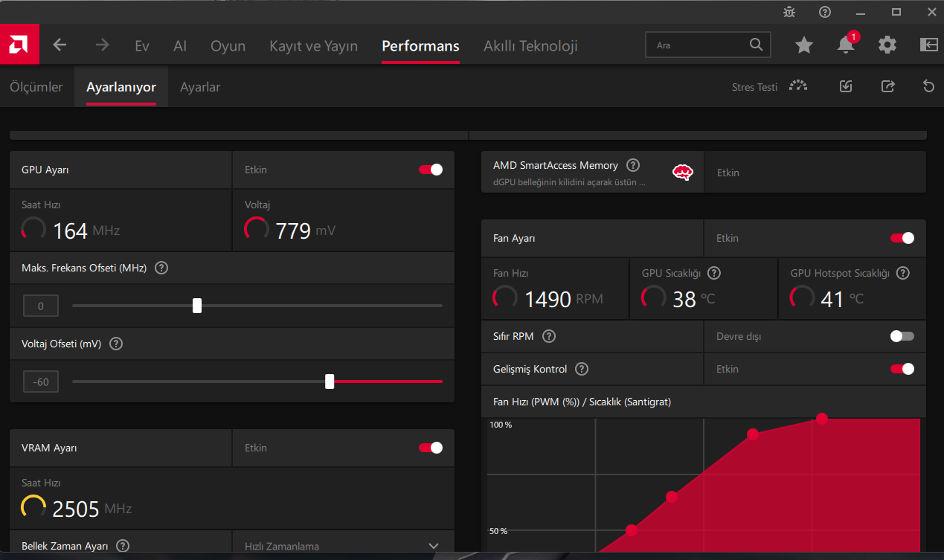Screen dimensions: 944x560
Task: Show help for Voltaj Ofseti
Action: pyautogui.click(x=116, y=344)
